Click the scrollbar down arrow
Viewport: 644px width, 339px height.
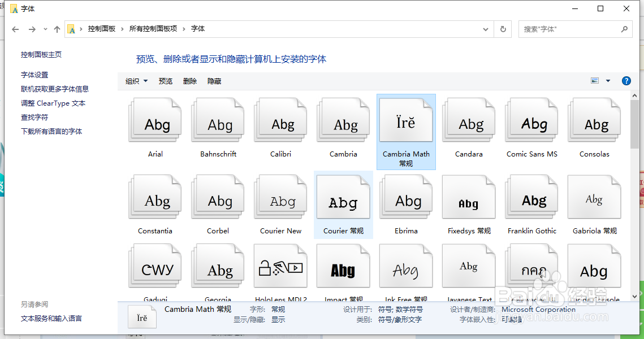point(634,296)
